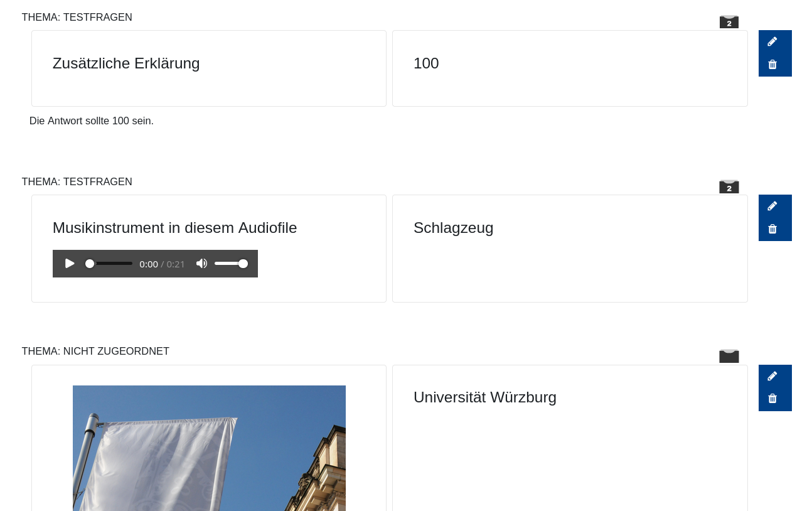Mute the audio player sound
The height and width of the screenshot is (511, 812).
coord(201,264)
